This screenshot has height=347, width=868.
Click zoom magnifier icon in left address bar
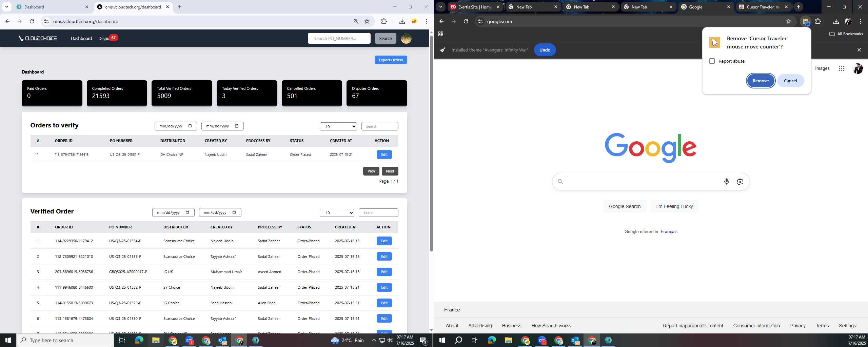pos(356,21)
